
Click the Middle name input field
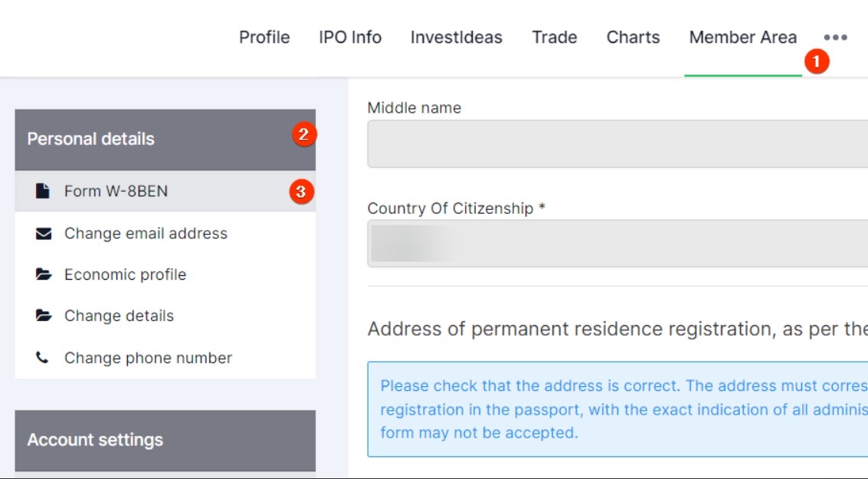pyautogui.click(x=617, y=143)
